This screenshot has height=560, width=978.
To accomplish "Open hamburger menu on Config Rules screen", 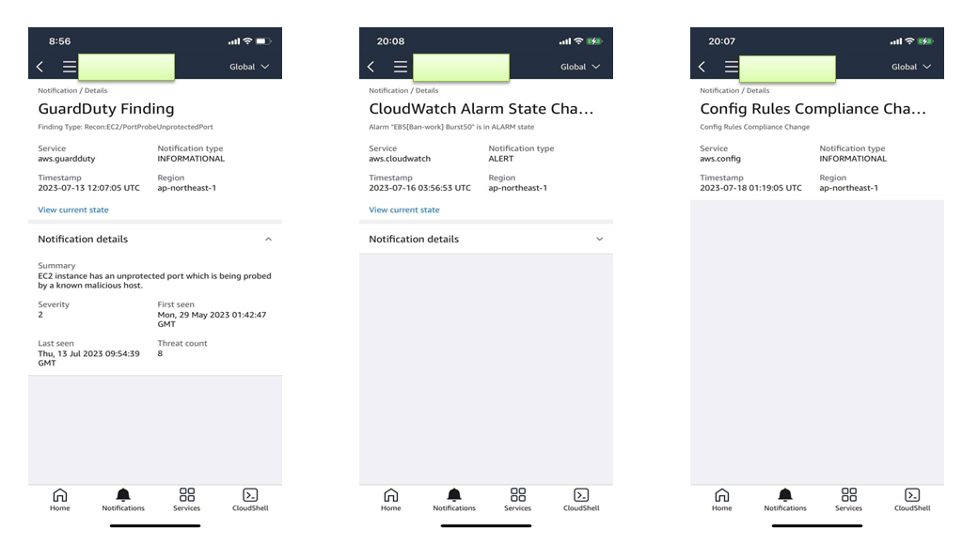I will pyautogui.click(x=732, y=67).
